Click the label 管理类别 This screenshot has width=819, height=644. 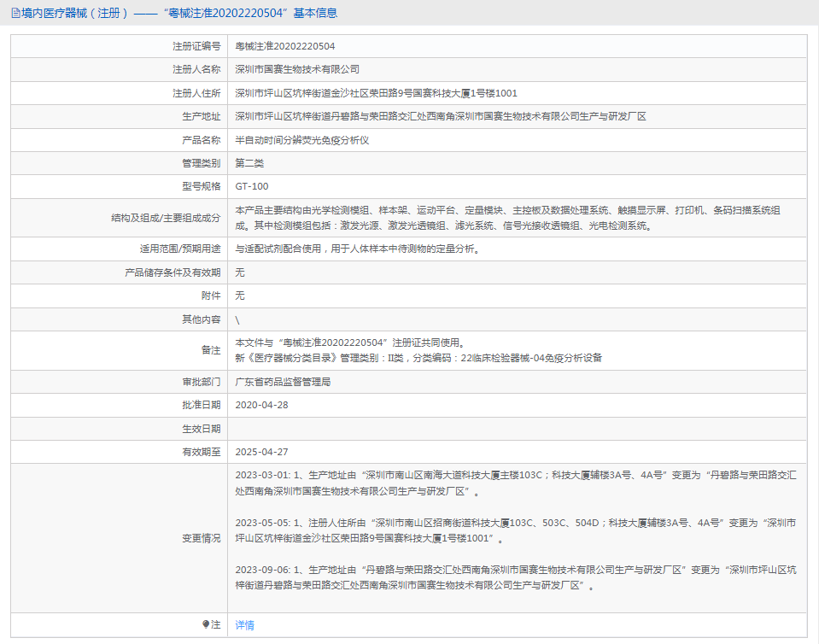click(202, 163)
